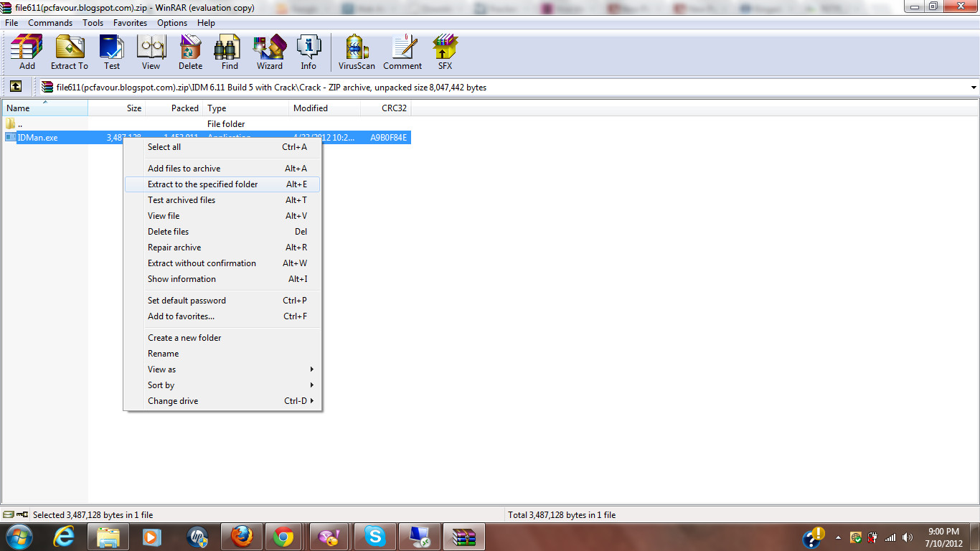Open the File menu
980x551 pixels.
pos(11,23)
